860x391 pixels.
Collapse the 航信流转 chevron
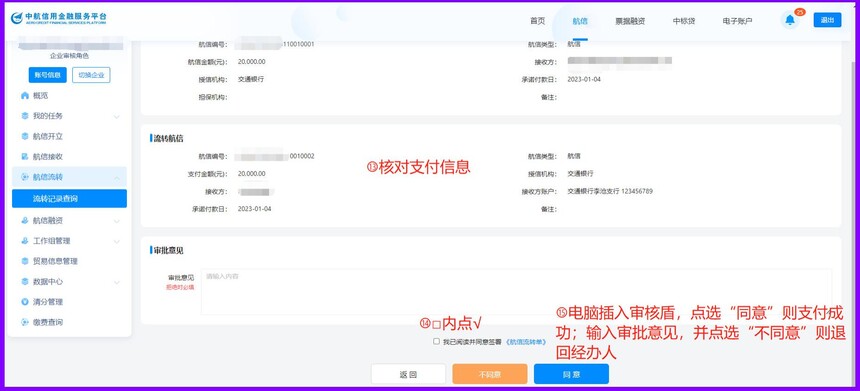pos(116,178)
